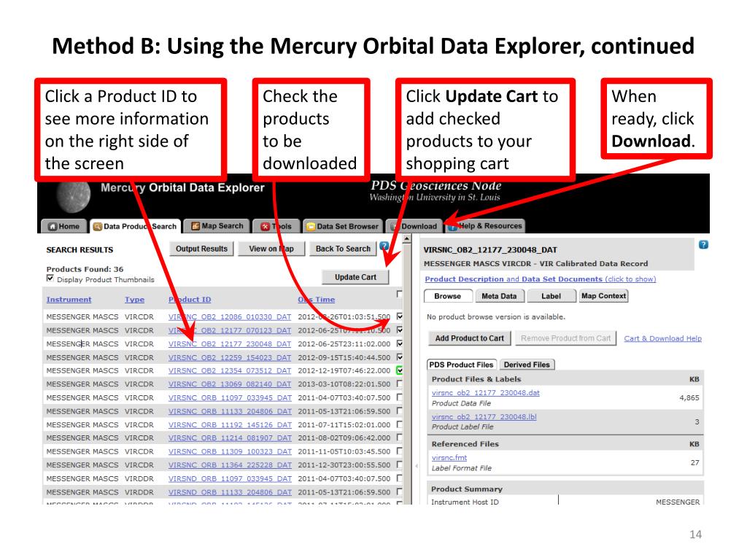
Task: Open the Data Set Browser tab
Action: point(343,226)
